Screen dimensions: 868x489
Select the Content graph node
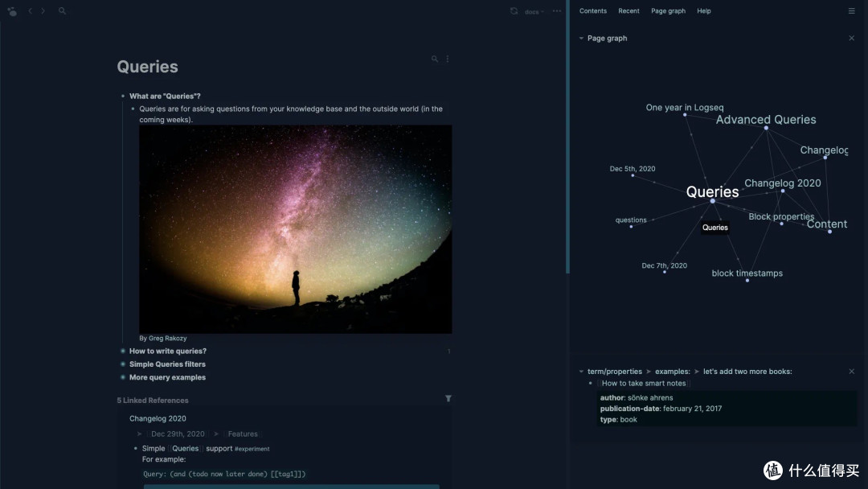(x=829, y=232)
